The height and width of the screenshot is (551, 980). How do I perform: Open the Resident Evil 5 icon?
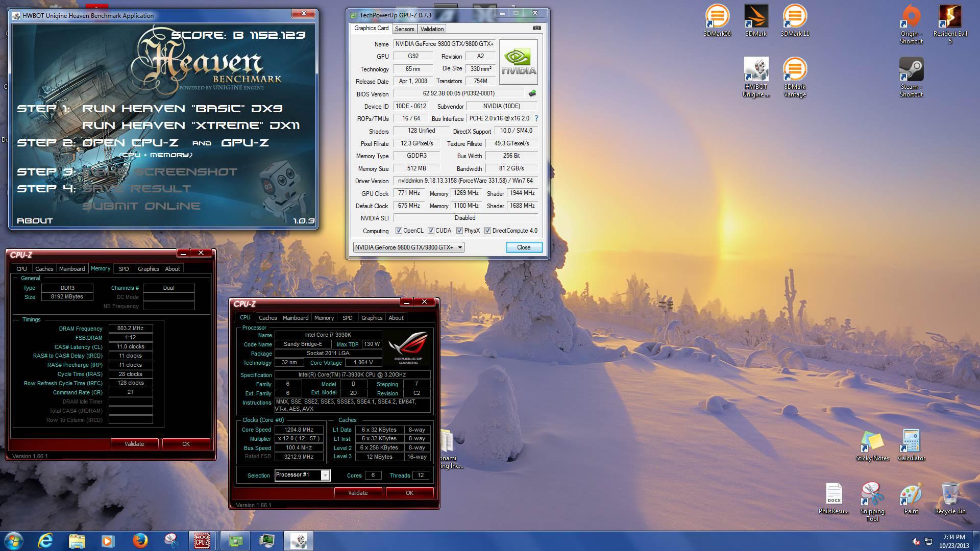(950, 24)
